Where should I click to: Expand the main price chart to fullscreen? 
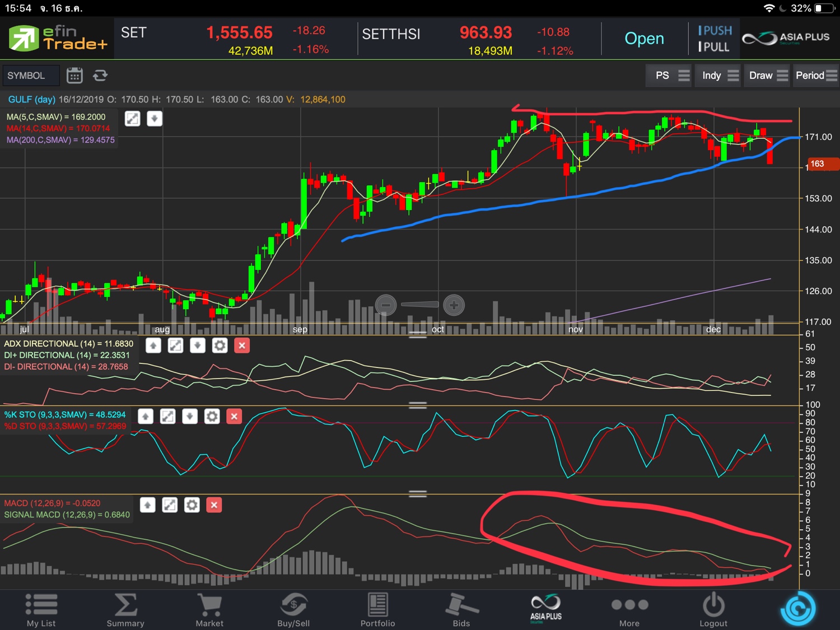(133, 119)
